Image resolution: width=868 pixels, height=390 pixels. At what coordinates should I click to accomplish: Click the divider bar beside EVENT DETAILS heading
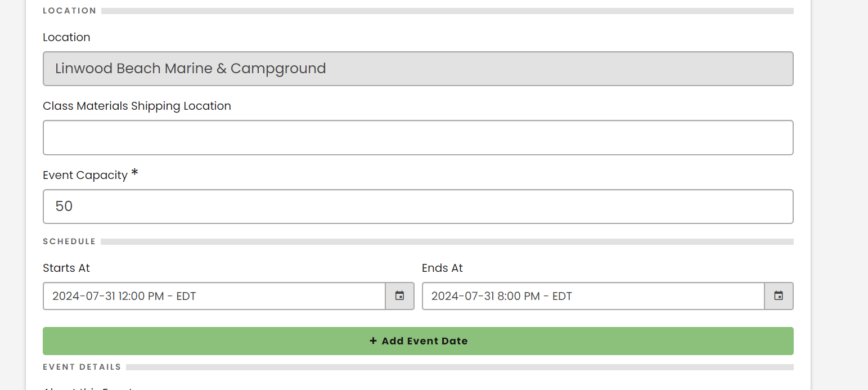tap(460, 367)
